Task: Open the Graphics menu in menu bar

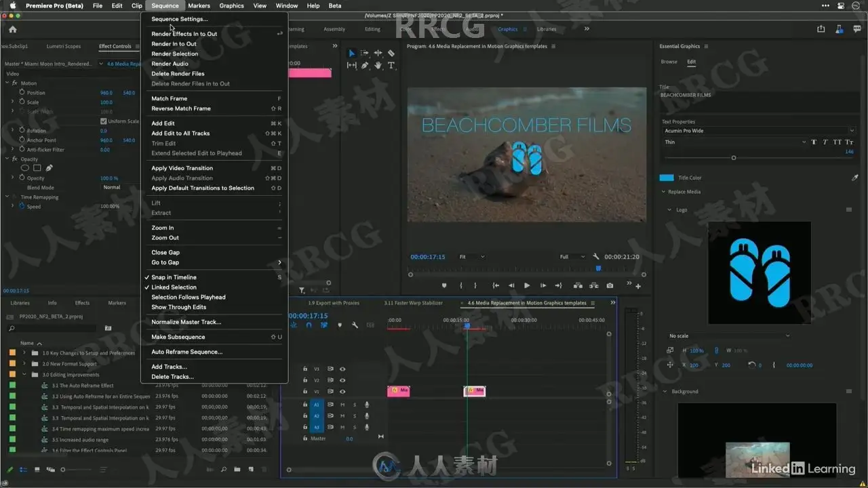Action: point(231,5)
